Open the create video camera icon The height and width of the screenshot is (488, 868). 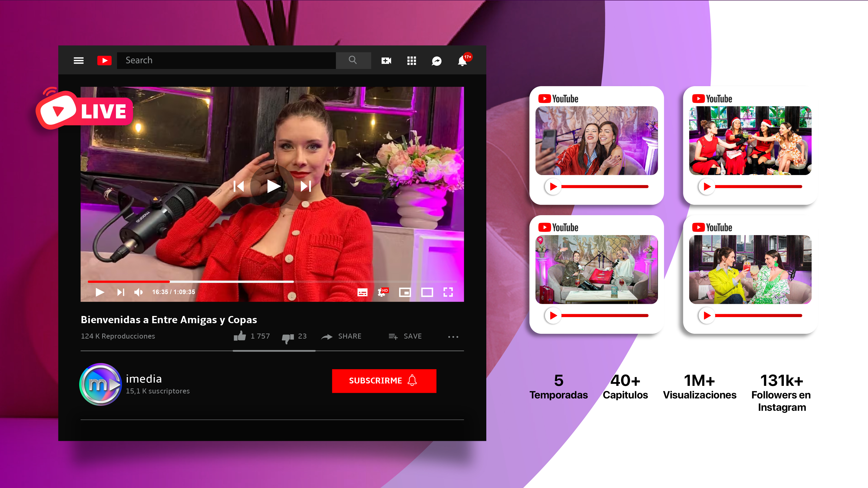pyautogui.click(x=386, y=61)
